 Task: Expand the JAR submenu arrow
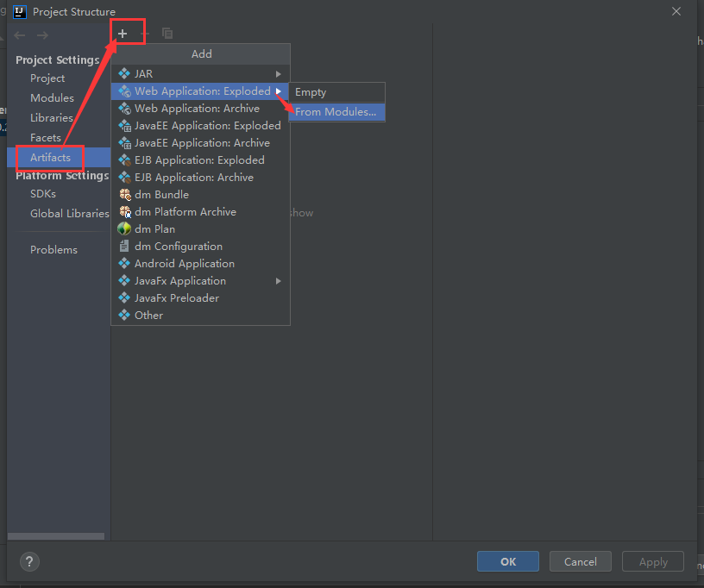[279, 73]
